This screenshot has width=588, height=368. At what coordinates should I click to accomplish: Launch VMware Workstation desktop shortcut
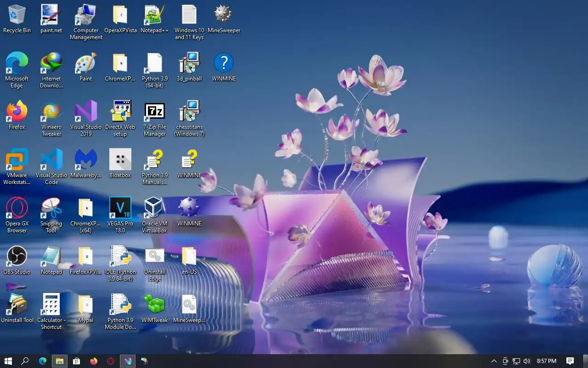coord(17,167)
